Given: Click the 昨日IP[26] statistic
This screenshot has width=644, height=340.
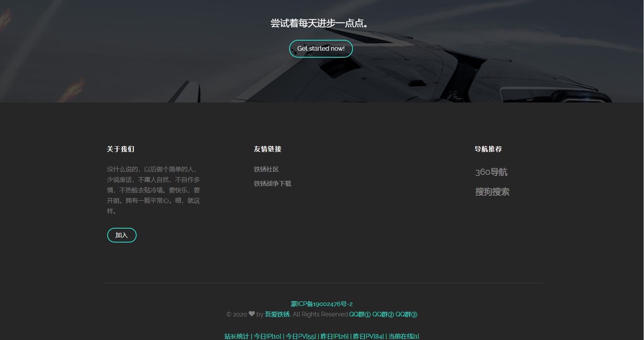Looking at the screenshot, I should [x=334, y=336].
